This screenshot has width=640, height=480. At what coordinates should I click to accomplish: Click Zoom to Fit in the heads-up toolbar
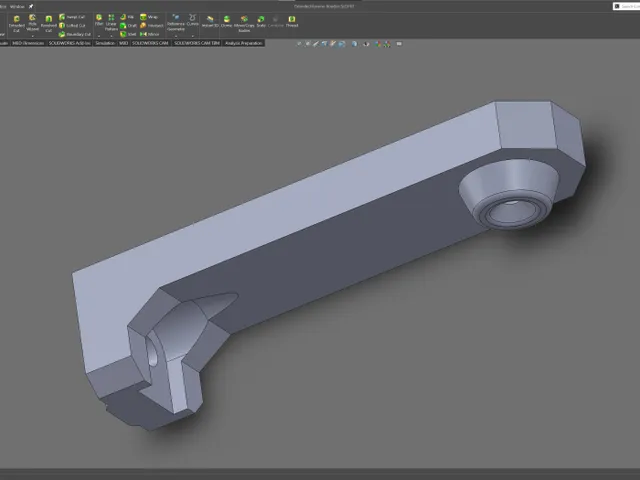[x=299, y=44]
